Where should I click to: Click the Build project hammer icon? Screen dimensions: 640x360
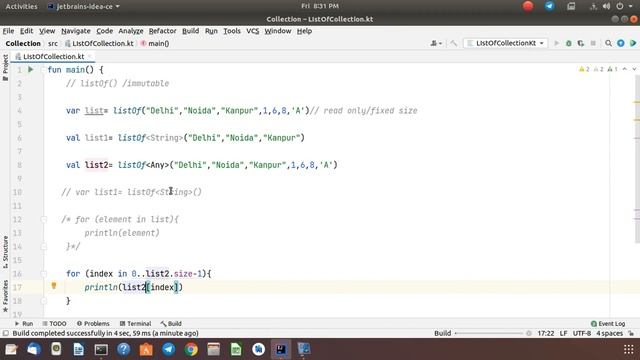point(453,43)
